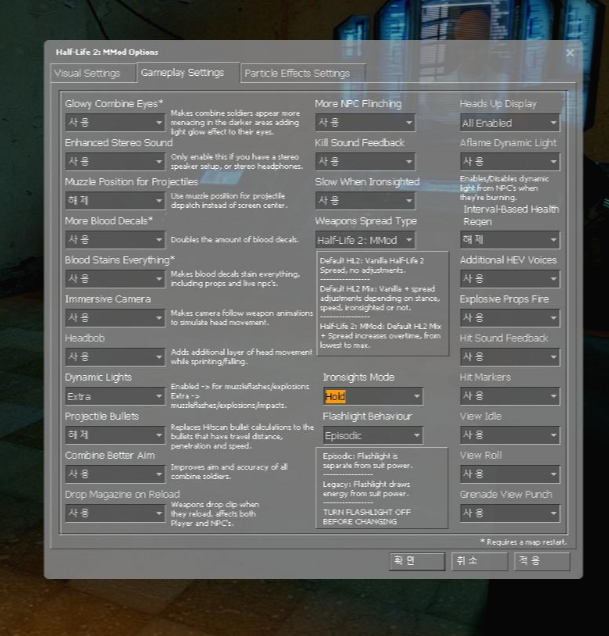Screen dimensions: 609x636
Task: Open the Combine Better Aim dropdown
Action: pyautogui.click(x=115, y=474)
